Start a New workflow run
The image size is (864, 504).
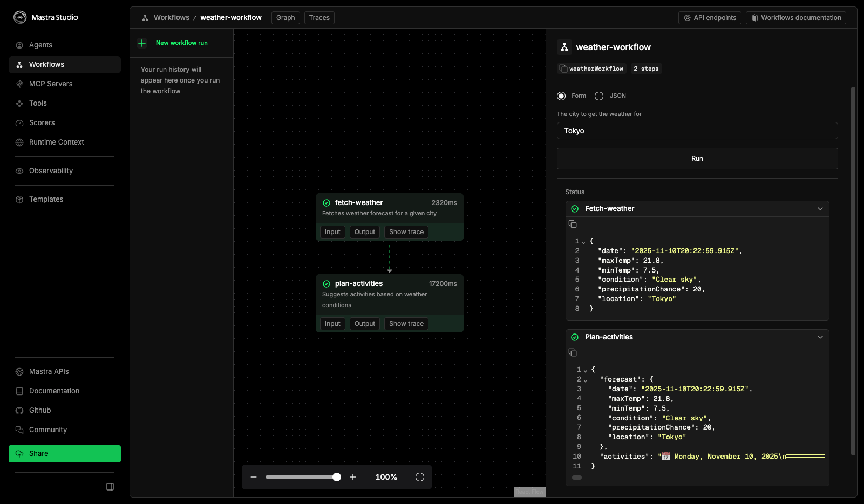[182, 43]
